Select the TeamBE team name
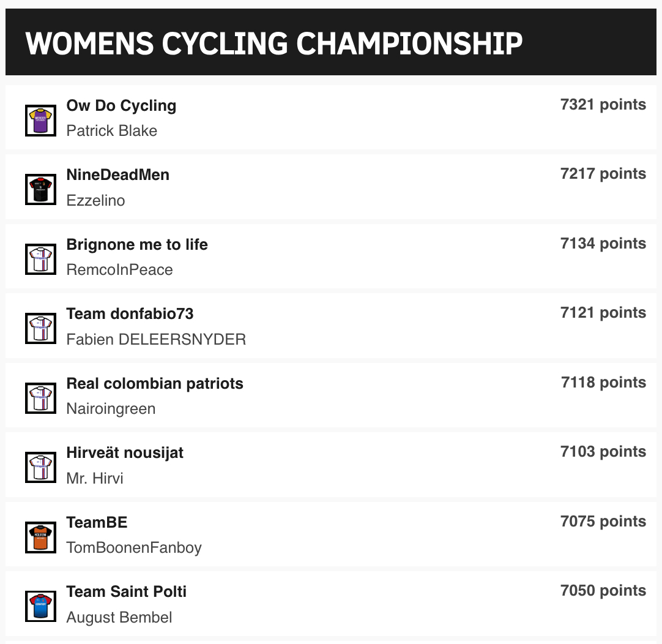 (x=97, y=523)
